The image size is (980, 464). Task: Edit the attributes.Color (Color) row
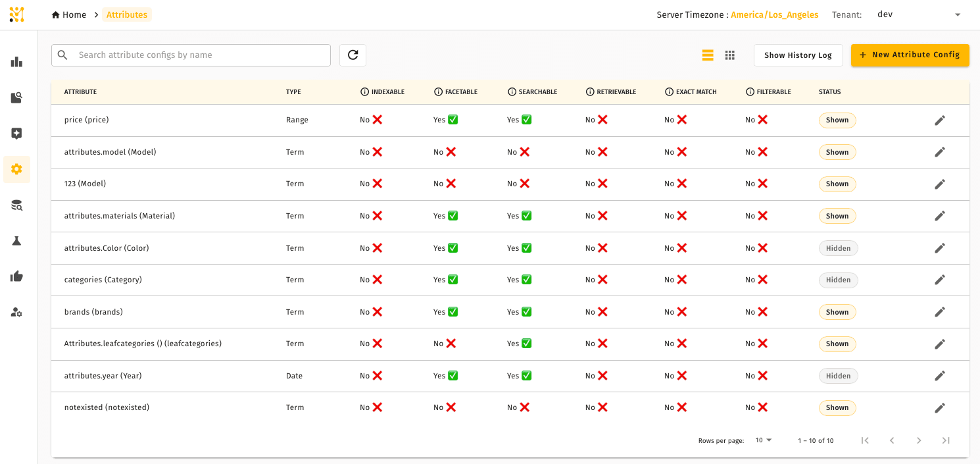940,248
